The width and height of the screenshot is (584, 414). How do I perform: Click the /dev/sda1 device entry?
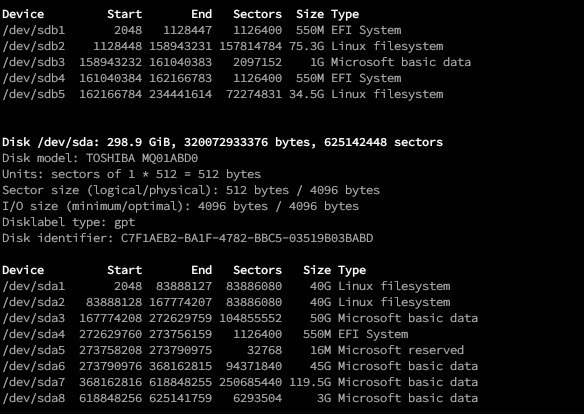click(34, 286)
